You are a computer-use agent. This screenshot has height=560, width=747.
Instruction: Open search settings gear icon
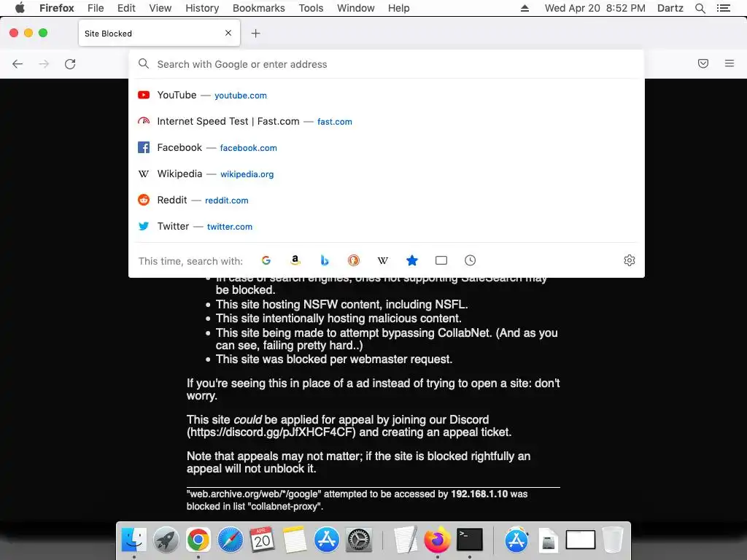click(630, 260)
